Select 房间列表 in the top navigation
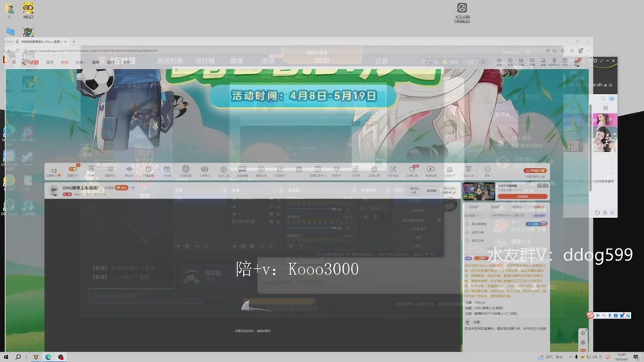The image size is (644, 362). pyautogui.click(x=170, y=61)
